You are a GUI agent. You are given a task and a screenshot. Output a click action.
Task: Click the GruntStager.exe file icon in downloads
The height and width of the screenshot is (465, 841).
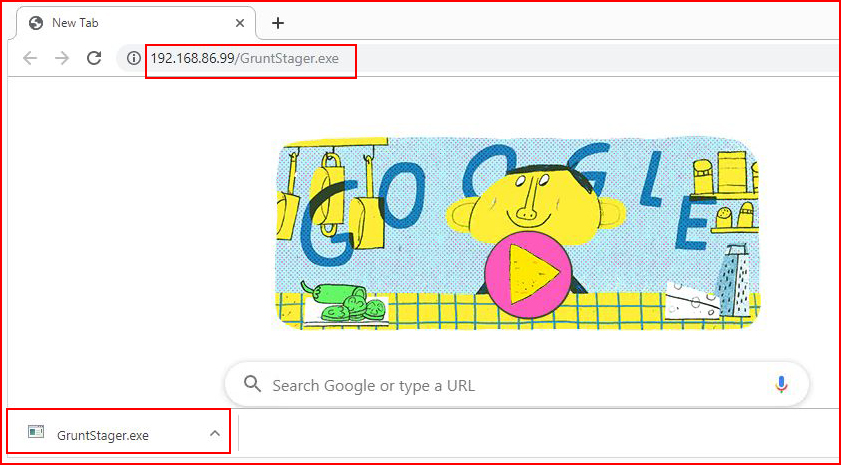click(x=36, y=431)
